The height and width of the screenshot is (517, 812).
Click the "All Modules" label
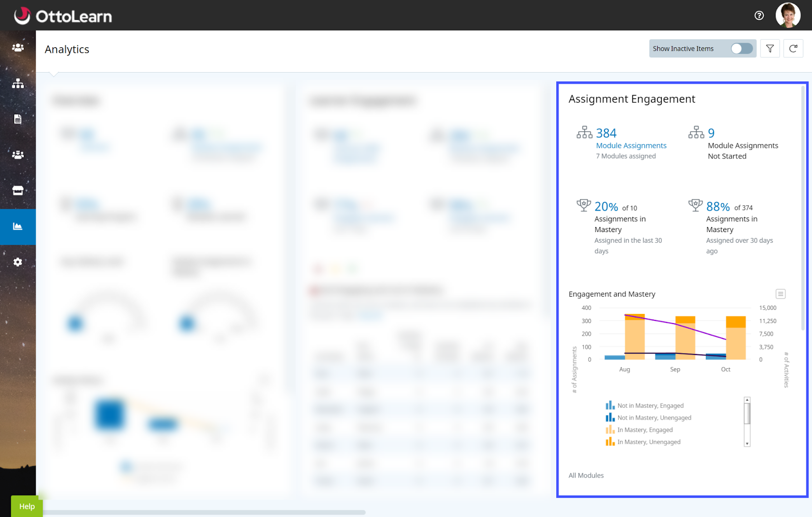[586, 475]
